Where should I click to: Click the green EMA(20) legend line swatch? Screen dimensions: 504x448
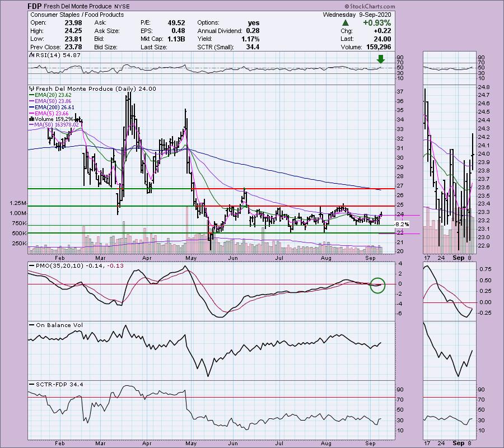31,95
